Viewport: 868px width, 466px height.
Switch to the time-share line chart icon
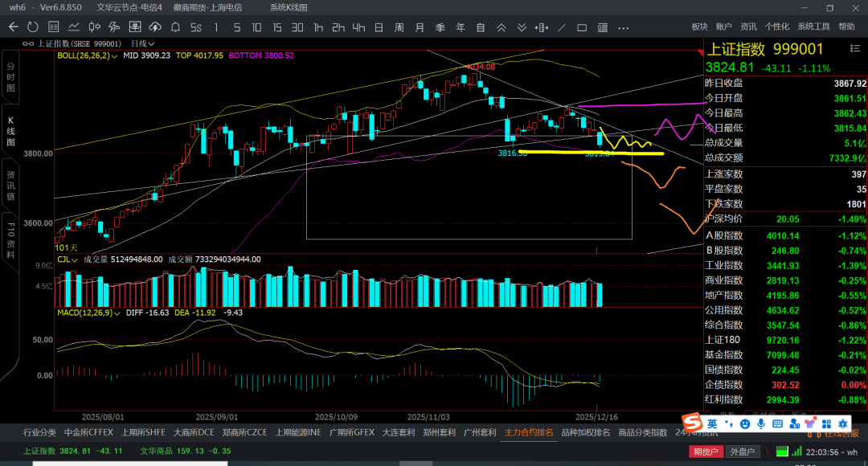click(74, 27)
